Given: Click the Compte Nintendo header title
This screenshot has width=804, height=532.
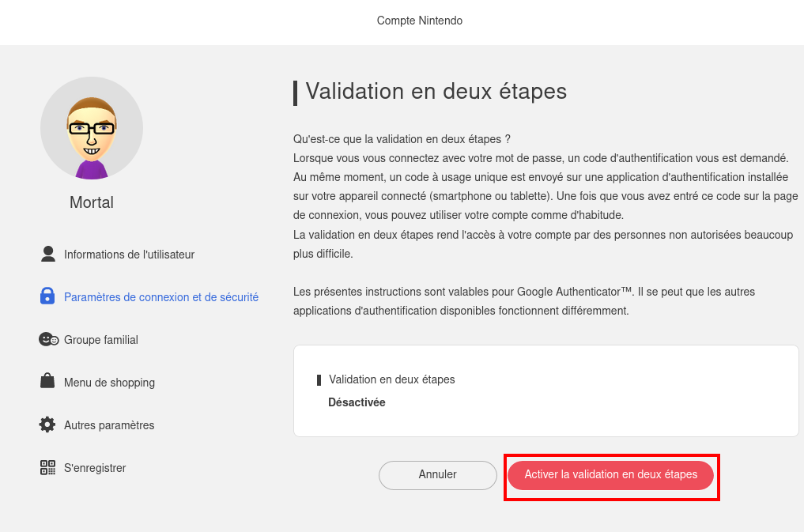Looking at the screenshot, I should pos(420,21).
